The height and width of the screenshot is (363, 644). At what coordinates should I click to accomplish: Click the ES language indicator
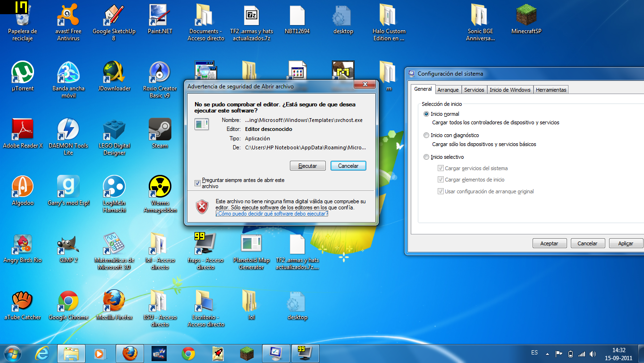[534, 353]
